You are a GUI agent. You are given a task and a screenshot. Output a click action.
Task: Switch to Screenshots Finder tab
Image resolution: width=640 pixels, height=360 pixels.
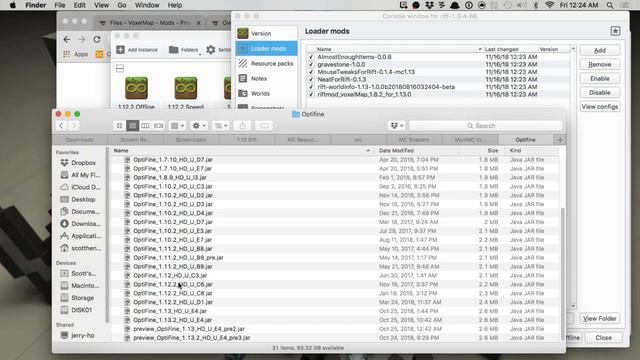pos(191,140)
